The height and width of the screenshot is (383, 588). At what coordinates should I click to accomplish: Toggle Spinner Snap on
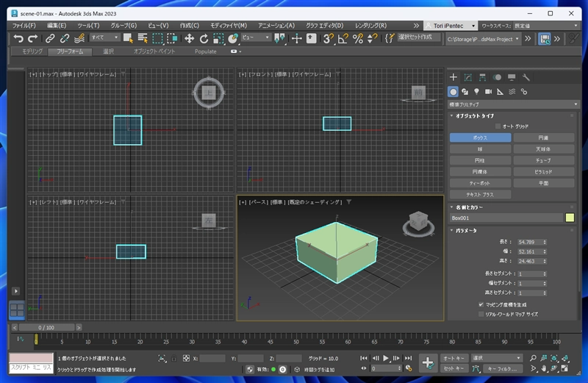point(372,38)
